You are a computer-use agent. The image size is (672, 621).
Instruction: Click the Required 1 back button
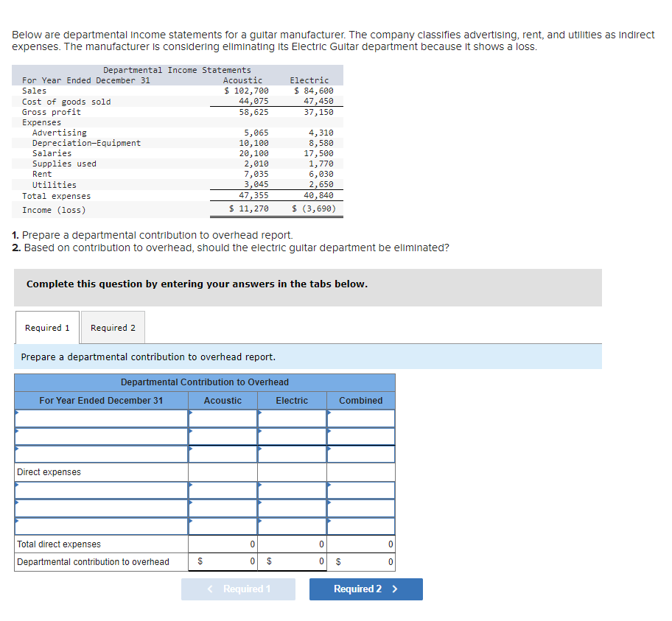tap(238, 589)
